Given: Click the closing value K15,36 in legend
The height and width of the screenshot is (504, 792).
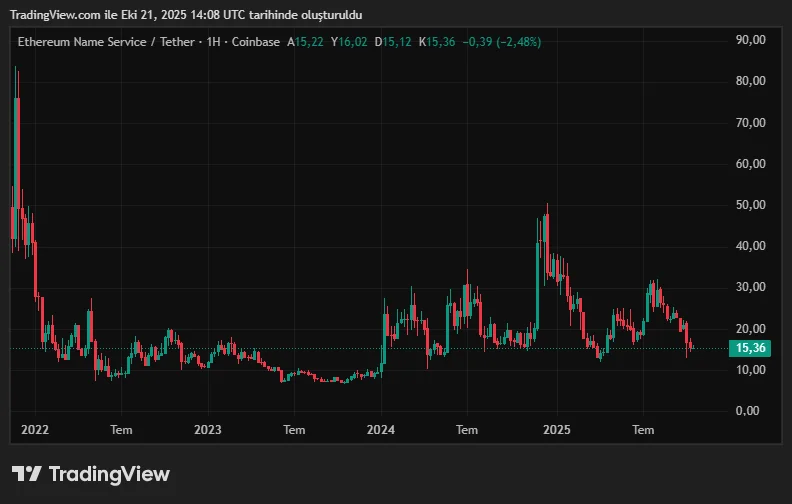Looking at the screenshot, I should click(437, 42).
